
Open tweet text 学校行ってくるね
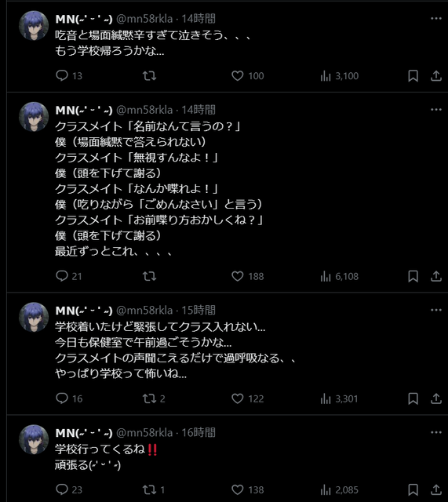(100, 449)
